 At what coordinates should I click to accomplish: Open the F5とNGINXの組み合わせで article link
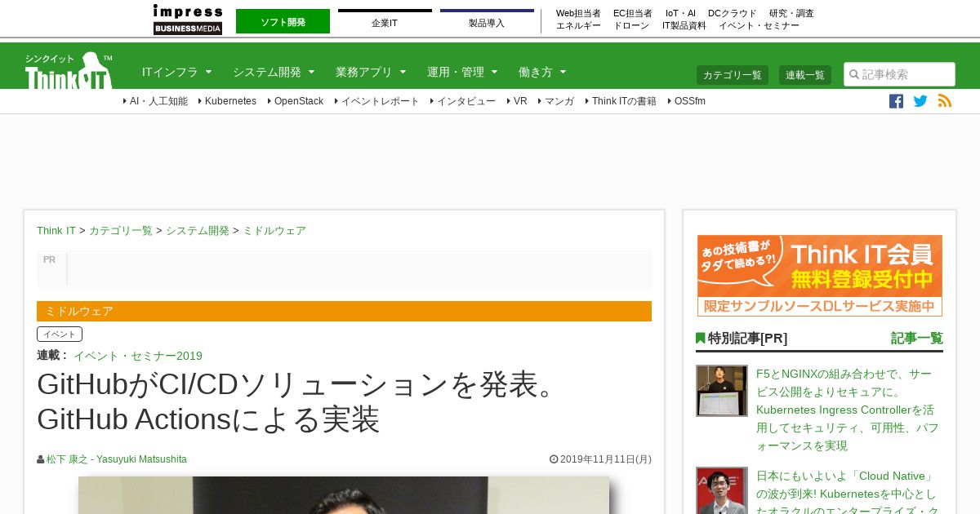click(848, 410)
